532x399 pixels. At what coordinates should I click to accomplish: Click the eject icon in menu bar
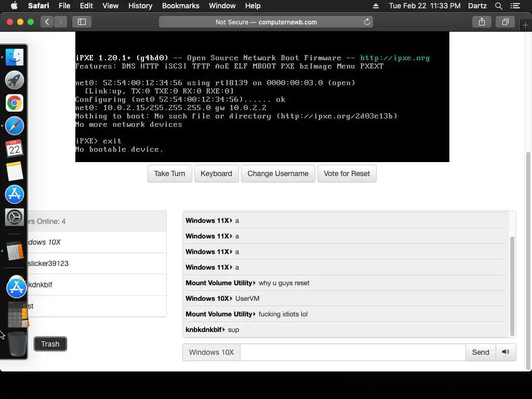click(376, 6)
